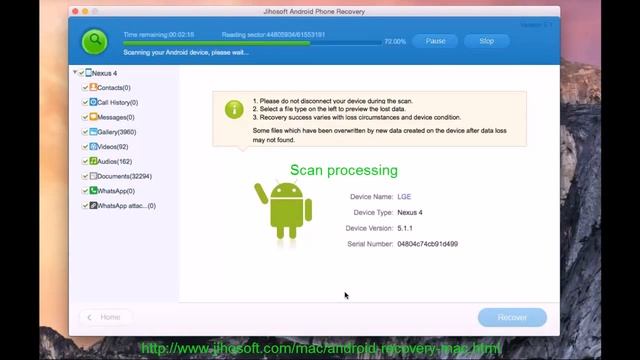Click the Device Type value Nexus 4

coord(410,213)
